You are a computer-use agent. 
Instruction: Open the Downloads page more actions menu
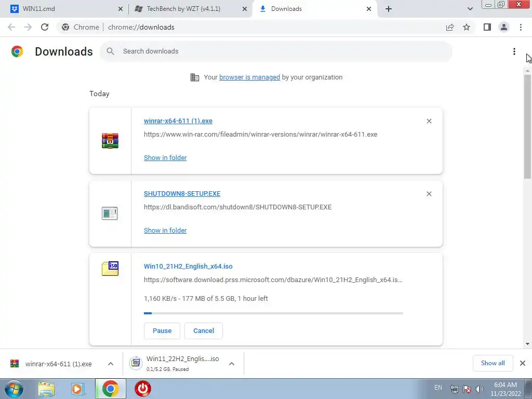[x=514, y=51]
